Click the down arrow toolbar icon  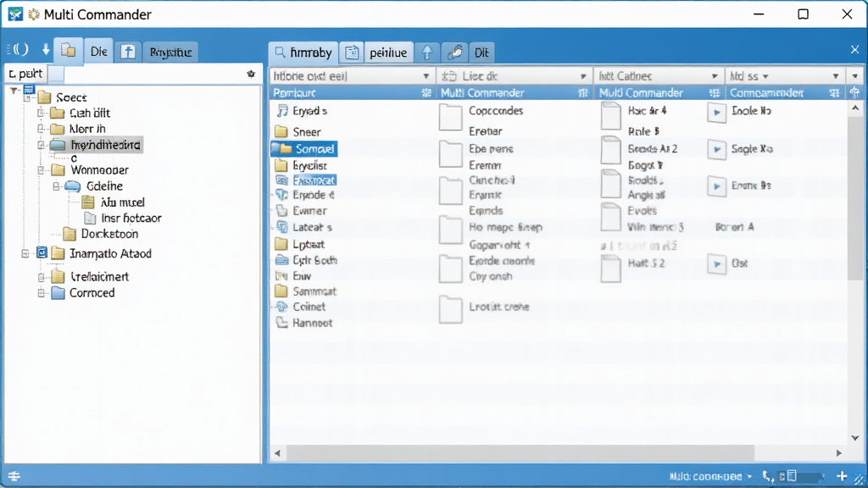(46, 50)
